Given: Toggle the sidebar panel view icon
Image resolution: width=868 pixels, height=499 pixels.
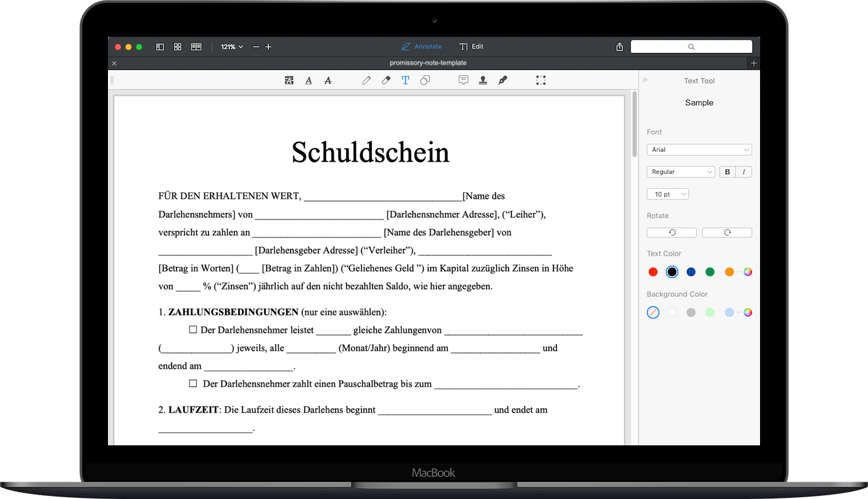Looking at the screenshot, I should click(160, 47).
